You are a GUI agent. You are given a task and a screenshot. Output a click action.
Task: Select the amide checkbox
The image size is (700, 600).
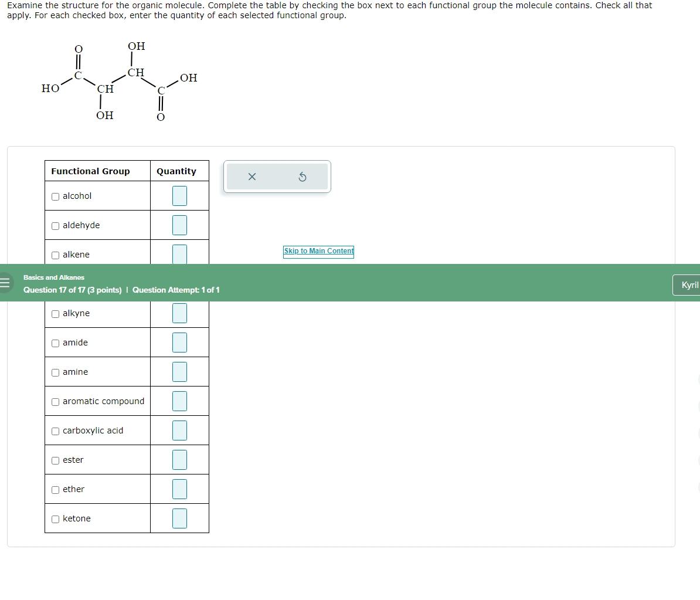tap(55, 342)
